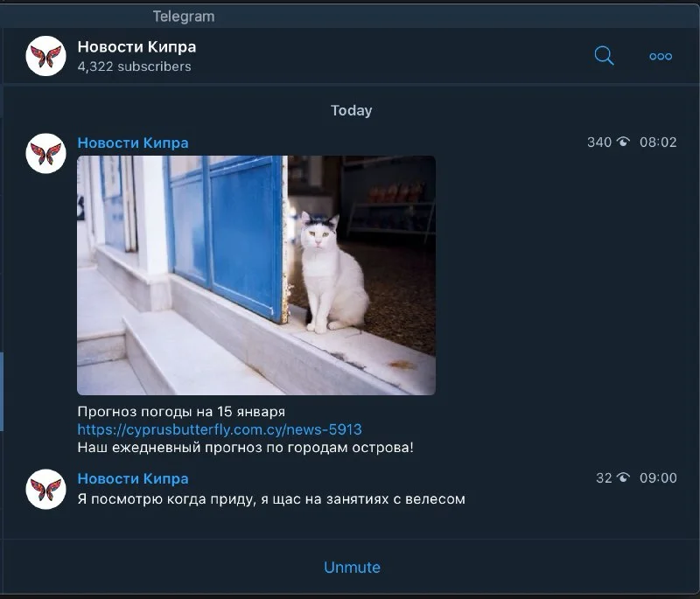The image size is (700, 599).
Task: Click the text 'Прогноз погоды на 15 января'
Action: pos(181,411)
